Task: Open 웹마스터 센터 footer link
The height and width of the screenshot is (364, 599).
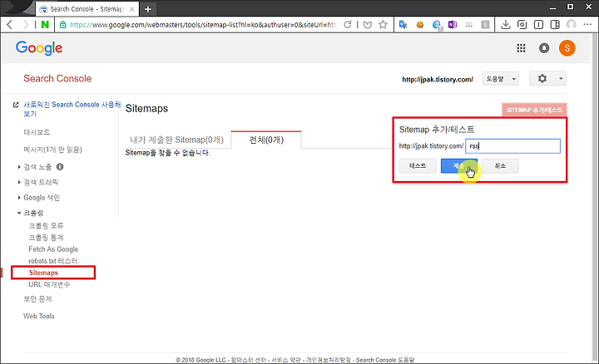Action: tap(248, 360)
